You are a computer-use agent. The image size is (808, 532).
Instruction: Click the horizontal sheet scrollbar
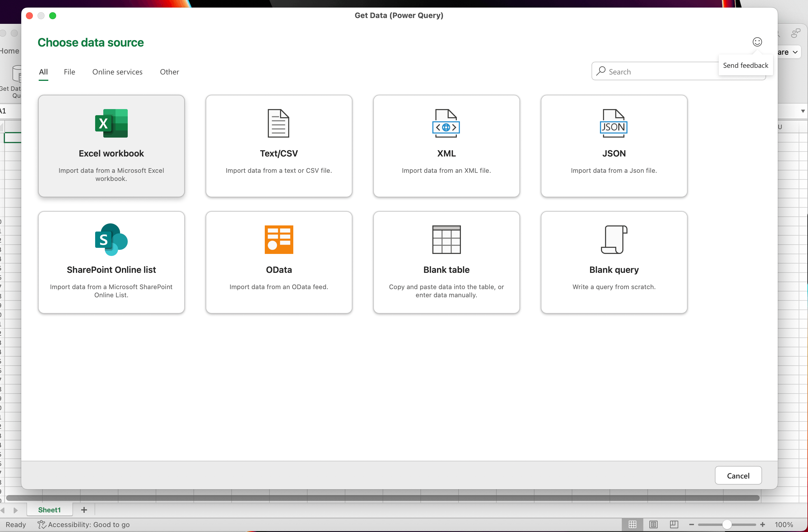(x=382, y=498)
